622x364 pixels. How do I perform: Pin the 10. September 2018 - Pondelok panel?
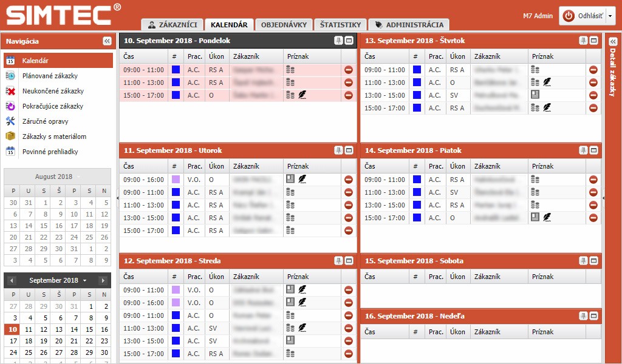pos(338,41)
